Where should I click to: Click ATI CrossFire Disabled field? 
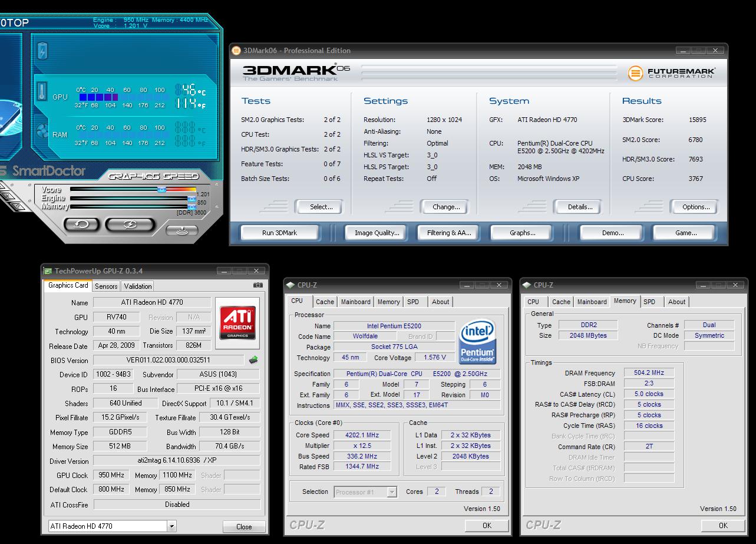(177, 505)
